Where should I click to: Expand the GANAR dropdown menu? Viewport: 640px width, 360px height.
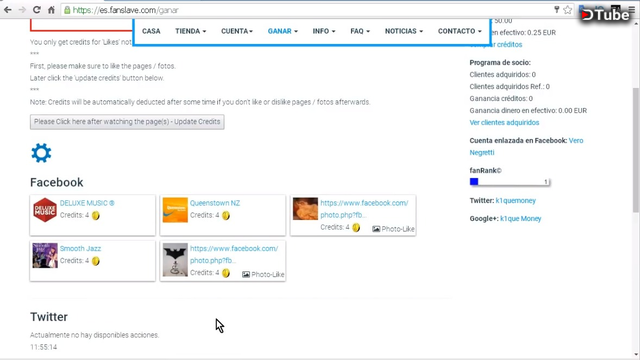point(283,31)
